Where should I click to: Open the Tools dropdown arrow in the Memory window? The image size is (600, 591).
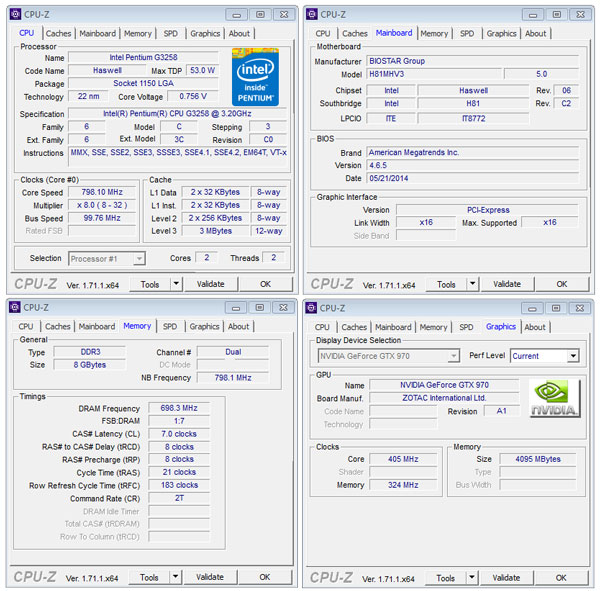coord(175,577)
